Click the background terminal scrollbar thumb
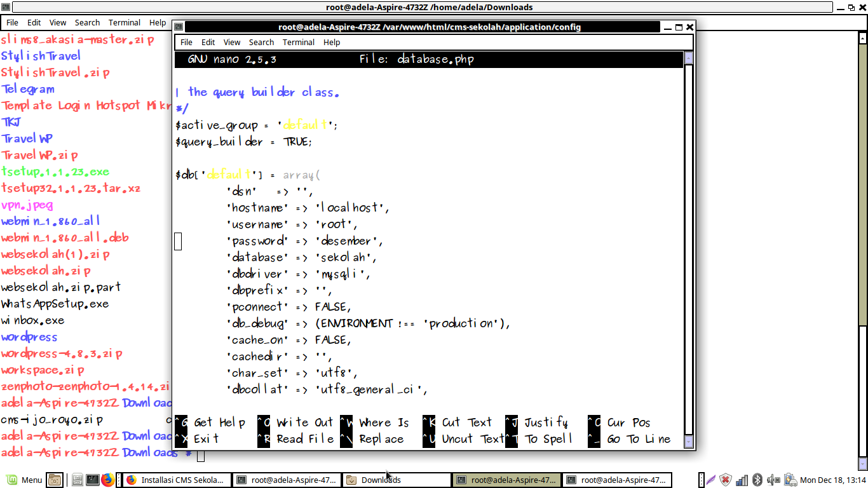This screenshot has height=488, width=868. [862, 390]
